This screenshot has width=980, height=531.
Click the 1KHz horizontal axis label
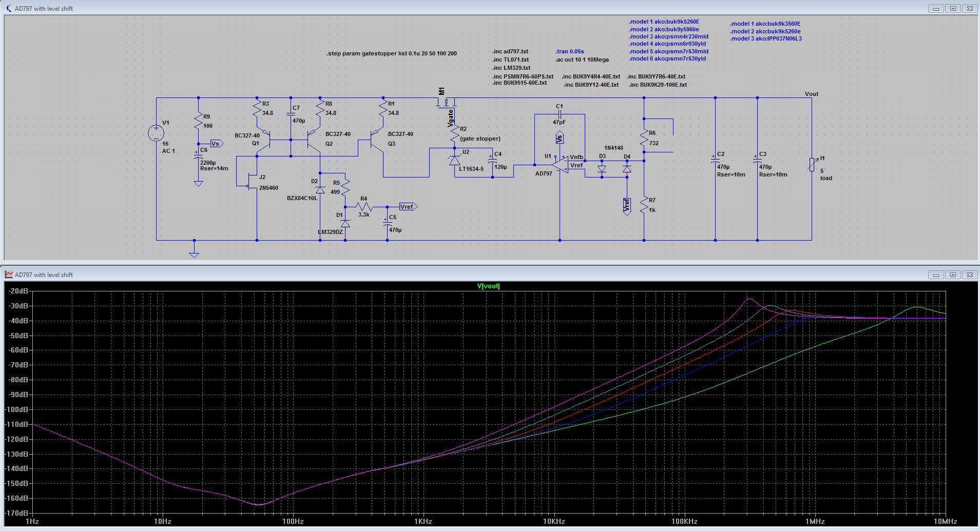click(x=424, y=521)
